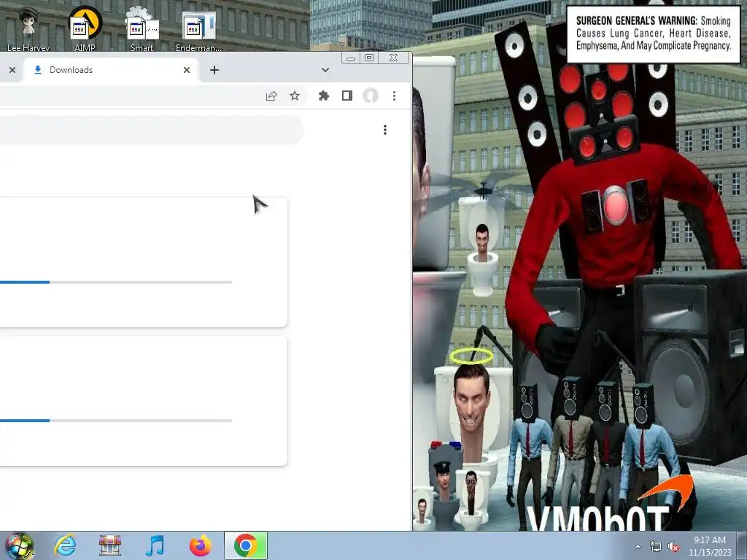Minimize the Chrome window
Image resolution: width=747 pixels, height=560 pixels.
point(351,58)
